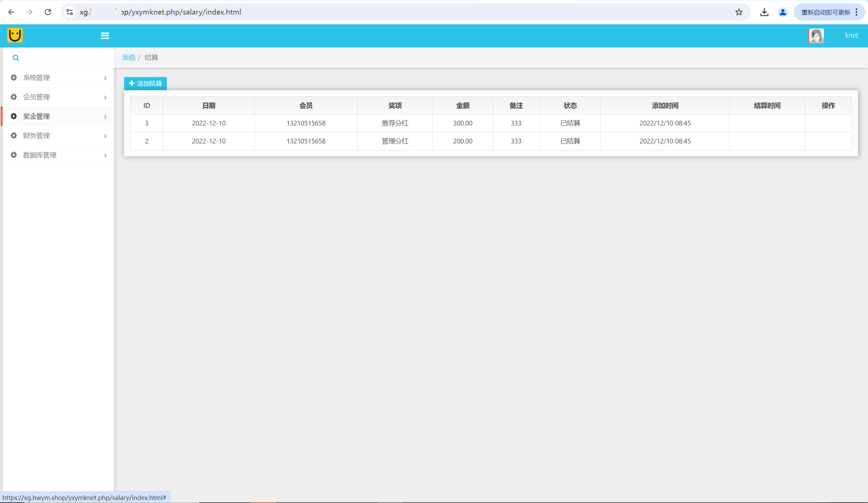
Task: Open the 奖金管理 menu item
Action: pyautogui.click(x=36, y=117)
